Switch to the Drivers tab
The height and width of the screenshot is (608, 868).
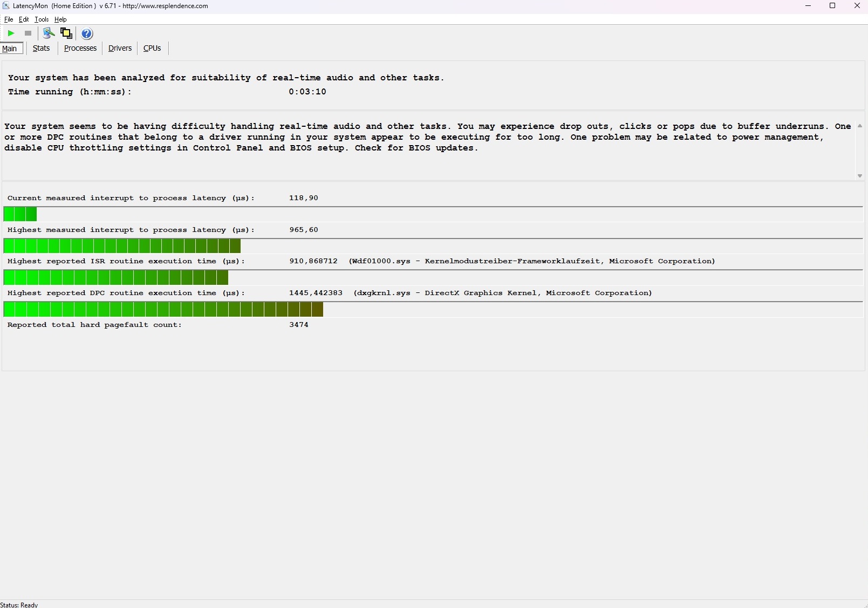pyautogui.click(x=120, y=48)
